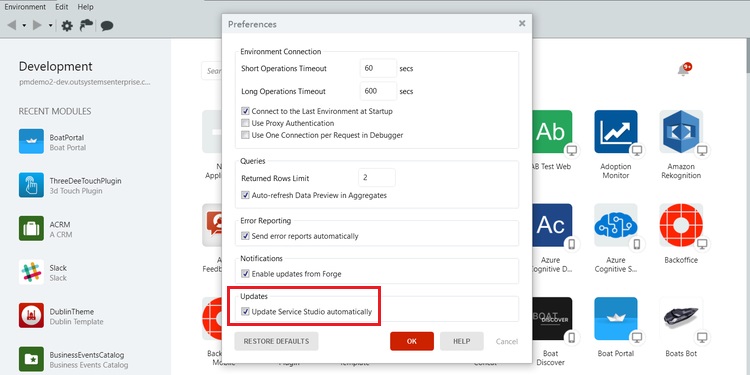The image size is (750, 375).
Task: Open the DublinTheme module icon
Action: click(31, 316)
